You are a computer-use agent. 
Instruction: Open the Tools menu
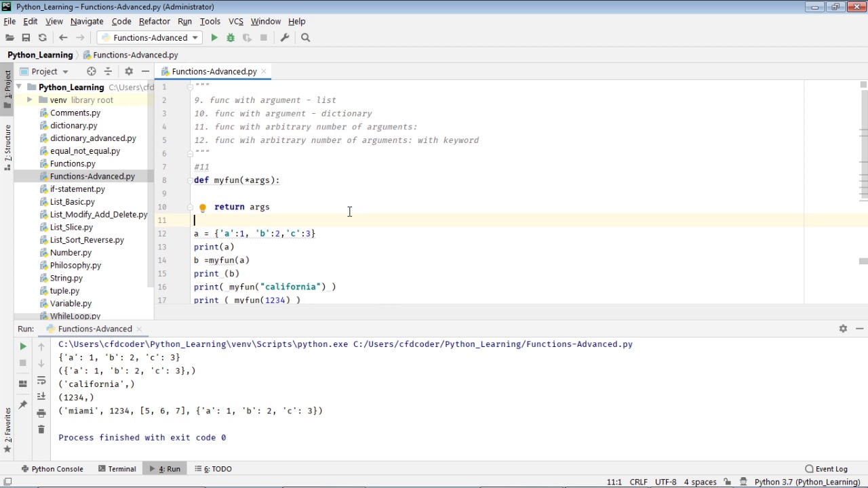tap(210, 21)
